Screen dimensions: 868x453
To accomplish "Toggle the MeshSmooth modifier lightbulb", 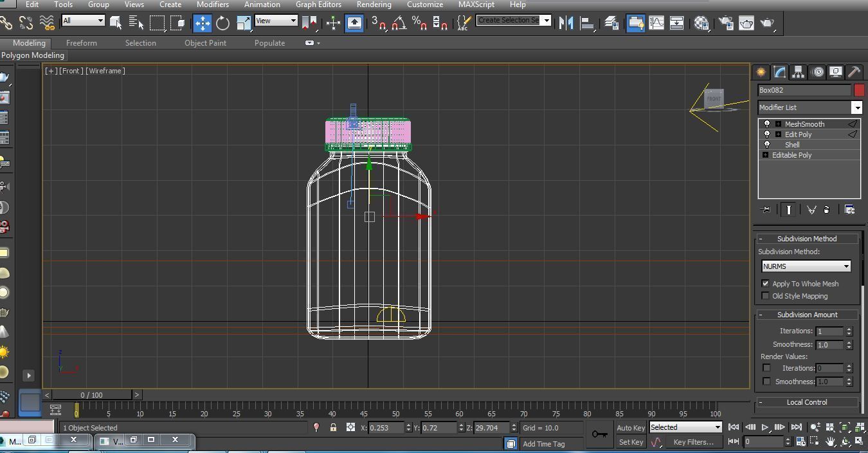I will 766,124.
